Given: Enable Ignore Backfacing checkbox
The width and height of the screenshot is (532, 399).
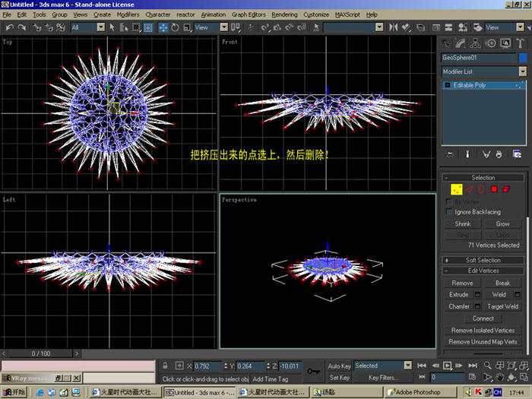Looking at the screenshot, I should (449, 212).
